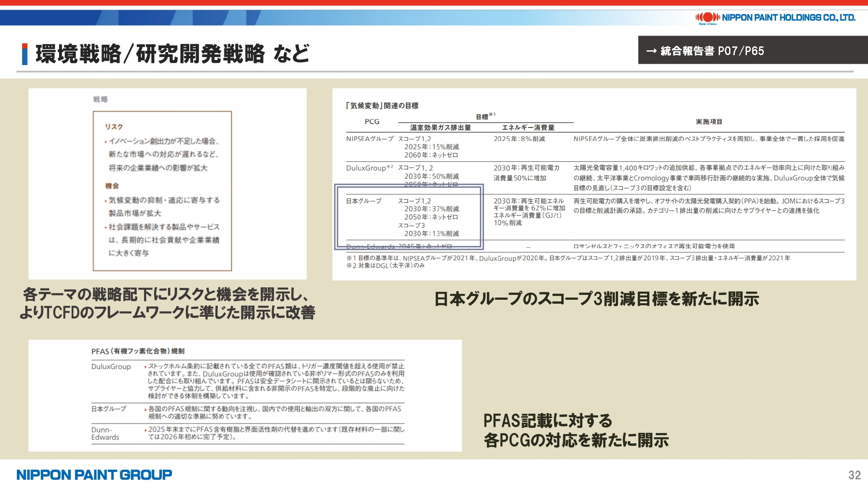Click the 'リスク' heading in the strategy box
This screenshot has width=868, height=488.
tap(114, 127)
